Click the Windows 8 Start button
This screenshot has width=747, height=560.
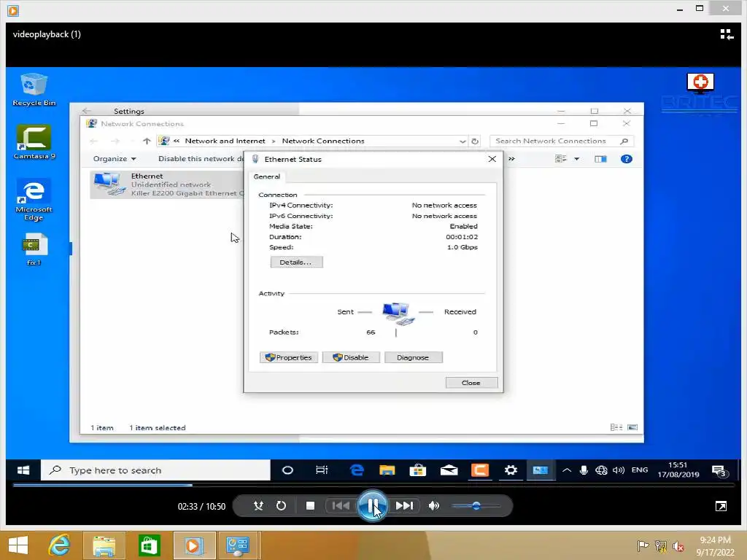pyautogui.click(x=18, y=545)
